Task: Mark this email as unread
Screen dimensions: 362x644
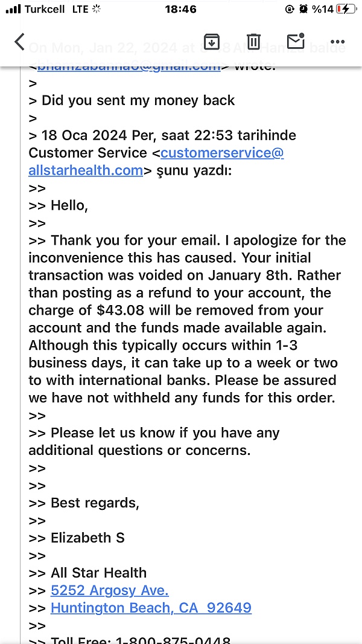Action: tap(296, 42)
